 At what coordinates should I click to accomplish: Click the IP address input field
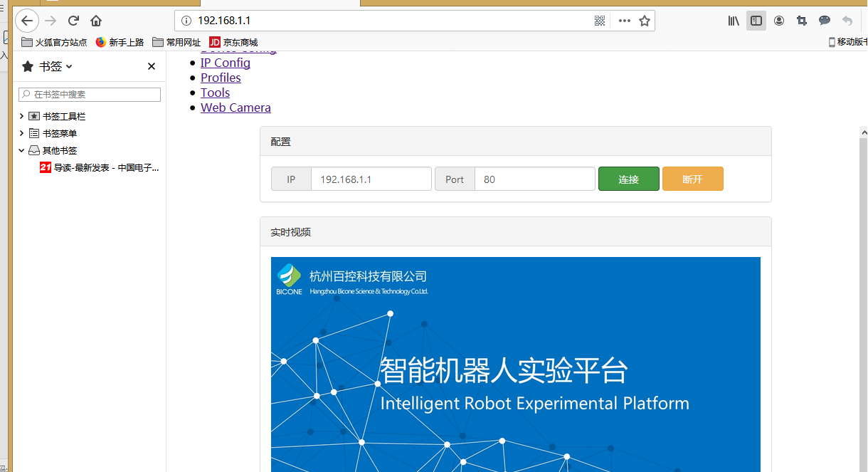tap(371, 179)
